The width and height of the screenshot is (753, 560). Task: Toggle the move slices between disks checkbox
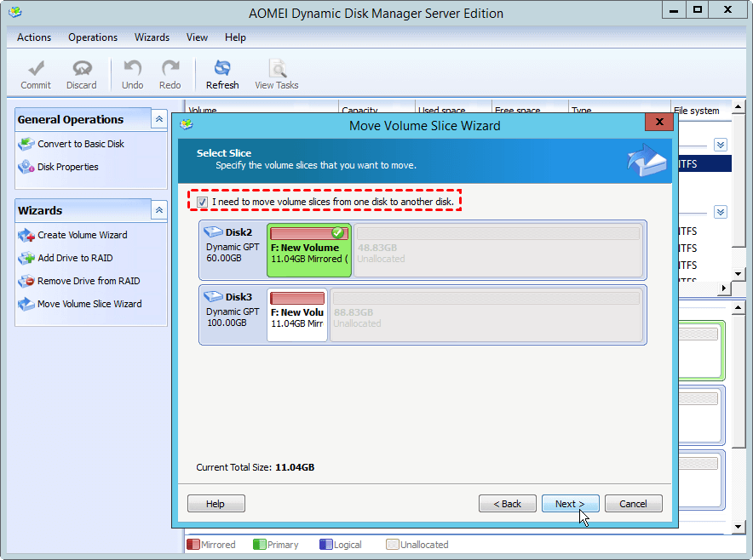pos(202,202)
